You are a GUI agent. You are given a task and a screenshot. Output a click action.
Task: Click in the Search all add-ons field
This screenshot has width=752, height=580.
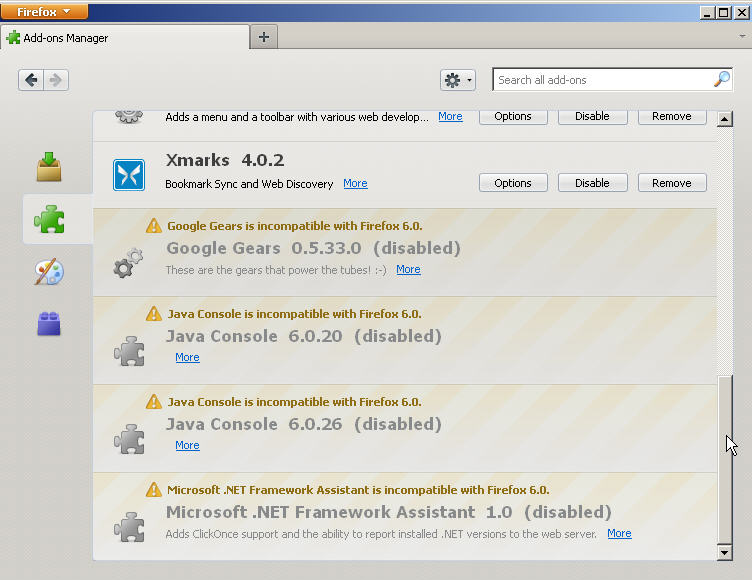(602, 80)
